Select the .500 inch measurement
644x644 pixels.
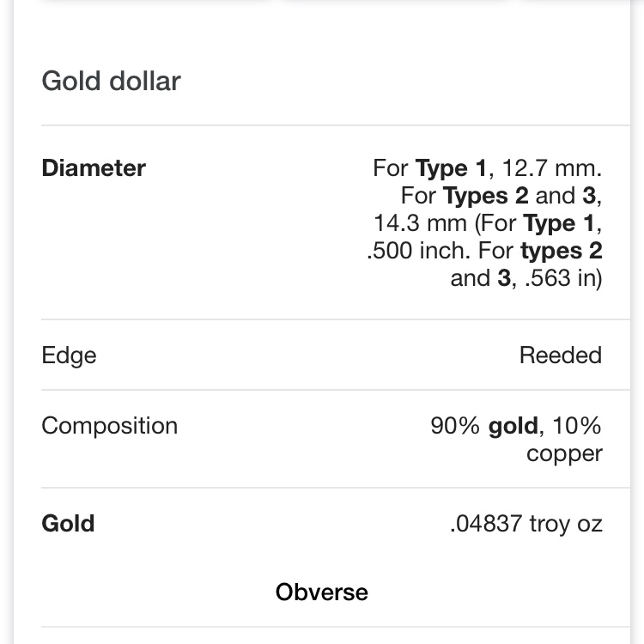418,251
